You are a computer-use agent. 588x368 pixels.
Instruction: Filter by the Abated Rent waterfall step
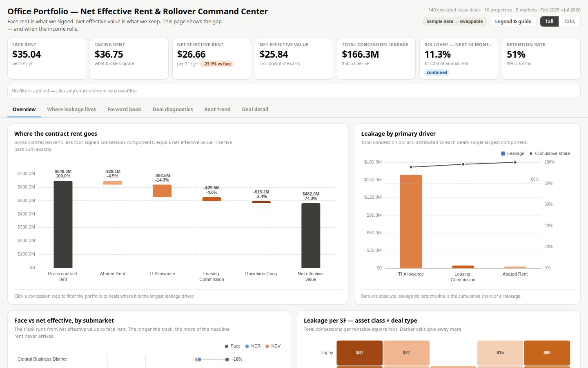tap(113, 183)
